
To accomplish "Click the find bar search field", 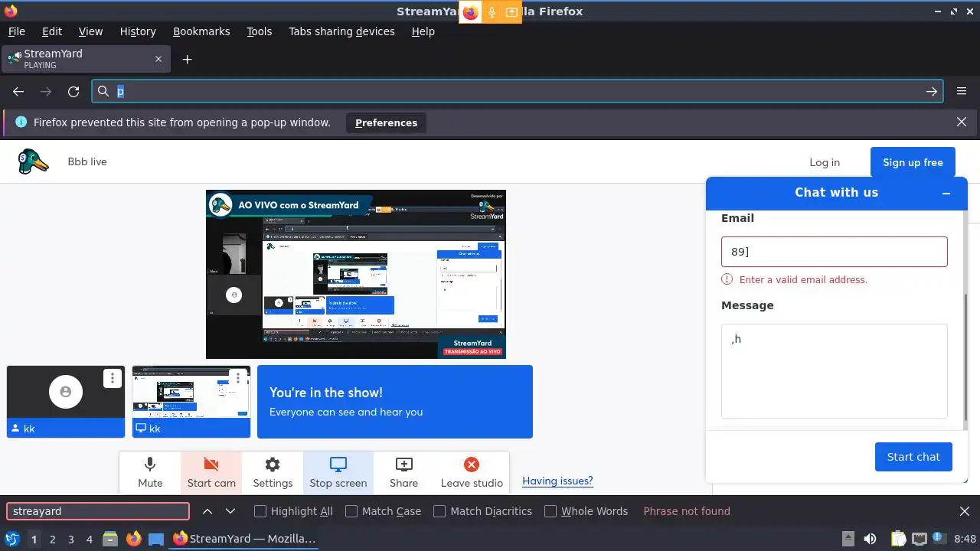I will [98, 511].
